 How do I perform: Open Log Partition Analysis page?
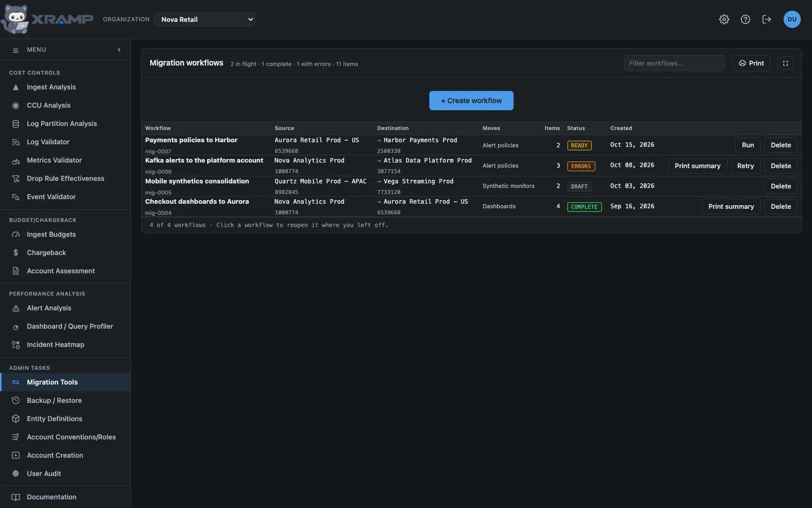click(x=65, y=124)
